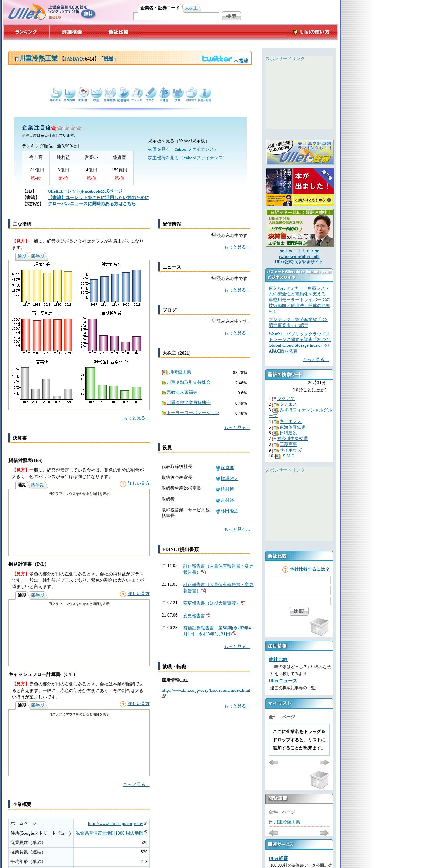This screenshot has height=868, width=434.
Task: Open the 配信情報 icon
Action: pyautogui.click(x=123, y=94)
